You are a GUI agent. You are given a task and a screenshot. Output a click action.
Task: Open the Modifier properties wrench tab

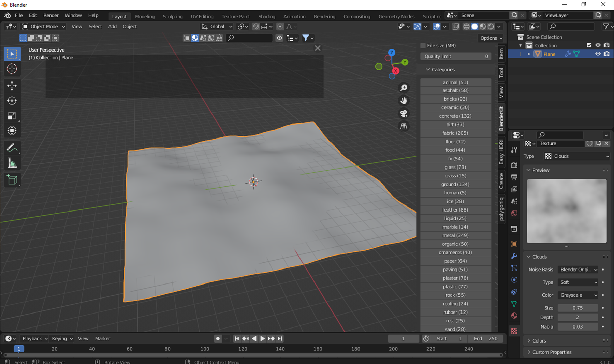click(514, 256)
